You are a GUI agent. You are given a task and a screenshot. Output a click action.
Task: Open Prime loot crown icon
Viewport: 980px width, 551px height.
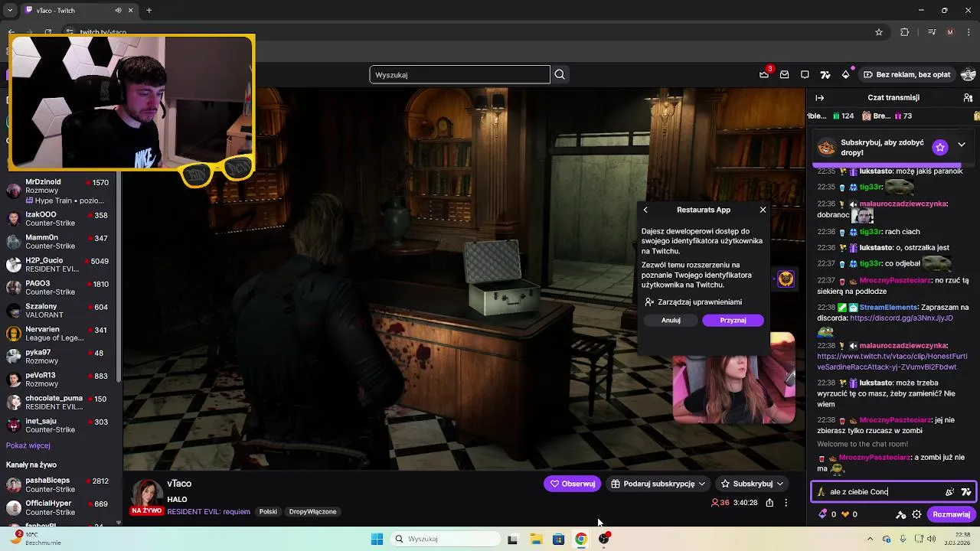[764, 74]
